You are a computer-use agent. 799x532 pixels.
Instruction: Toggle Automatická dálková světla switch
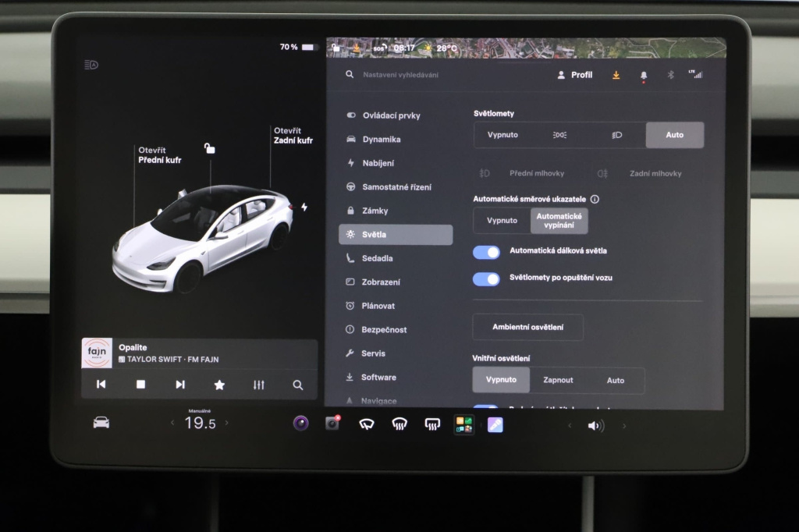tap(486, 252)
